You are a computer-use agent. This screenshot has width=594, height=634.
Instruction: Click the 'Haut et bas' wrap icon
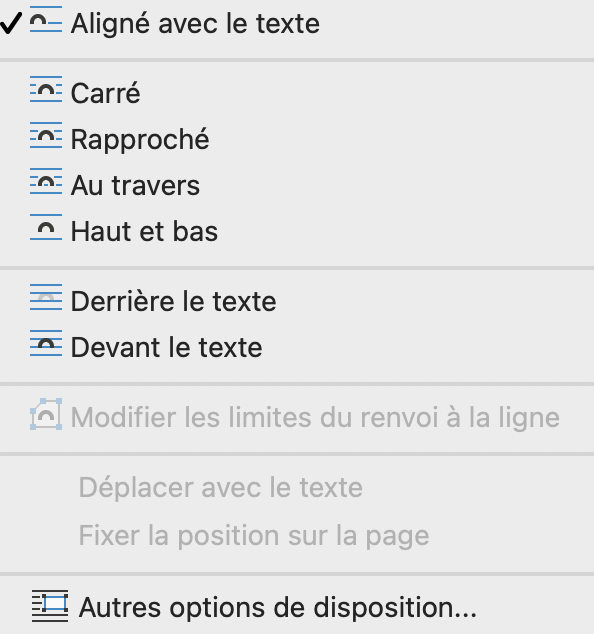(46, 227)
